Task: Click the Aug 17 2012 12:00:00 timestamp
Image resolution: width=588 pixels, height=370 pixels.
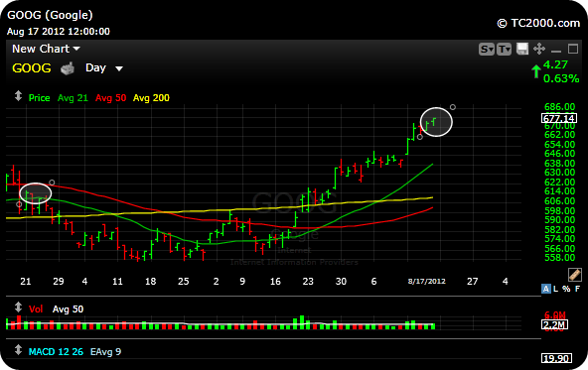Action: [x=59, y=32]
